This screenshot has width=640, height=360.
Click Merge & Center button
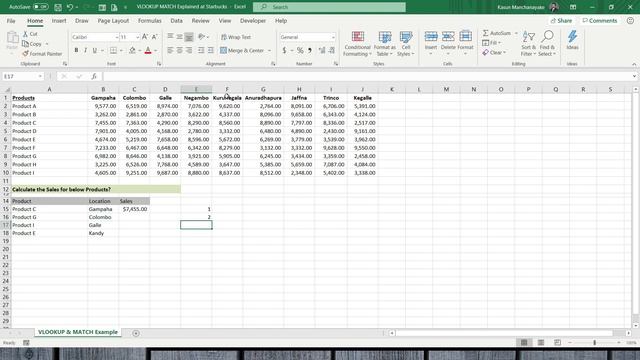point(242,50)
